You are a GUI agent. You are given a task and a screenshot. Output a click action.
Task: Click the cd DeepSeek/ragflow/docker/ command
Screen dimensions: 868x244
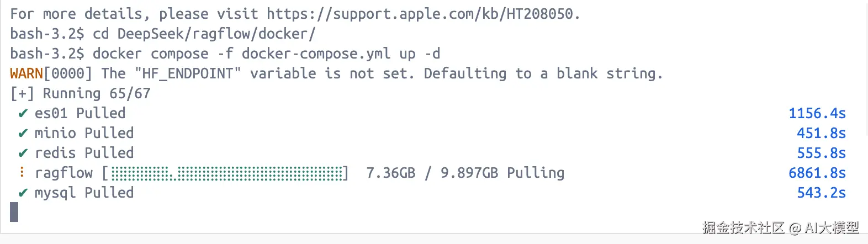tap(204, 34)
